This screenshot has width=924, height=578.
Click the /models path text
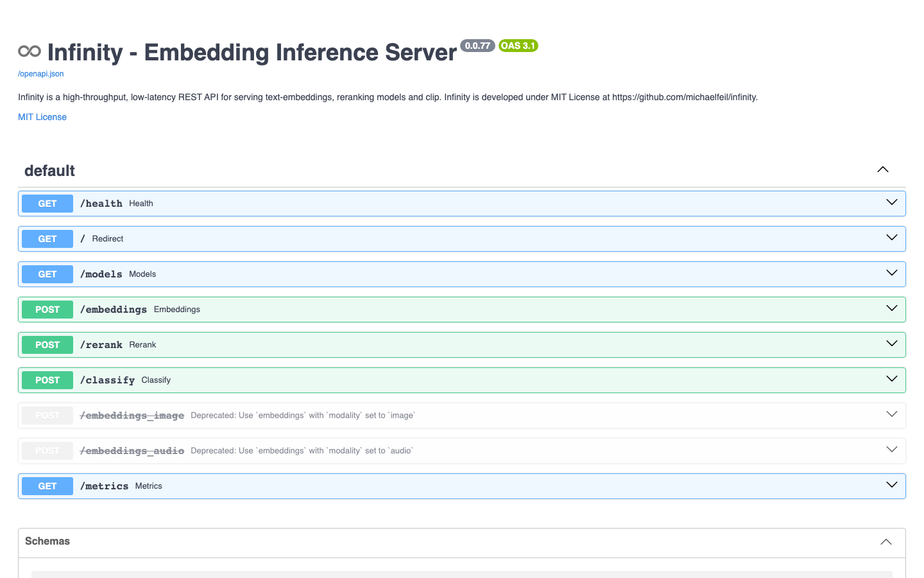pos(101,274)
